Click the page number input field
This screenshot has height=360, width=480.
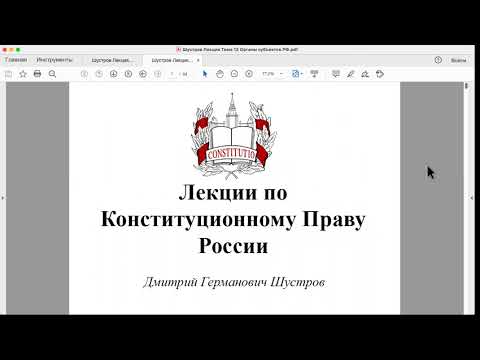(173, 74)
